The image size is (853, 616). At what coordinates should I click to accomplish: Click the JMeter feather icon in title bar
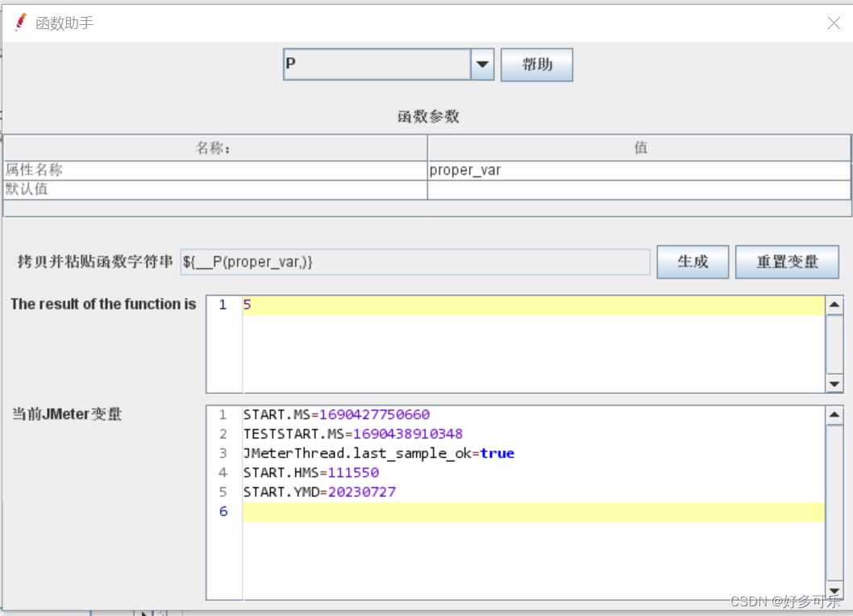21,23
